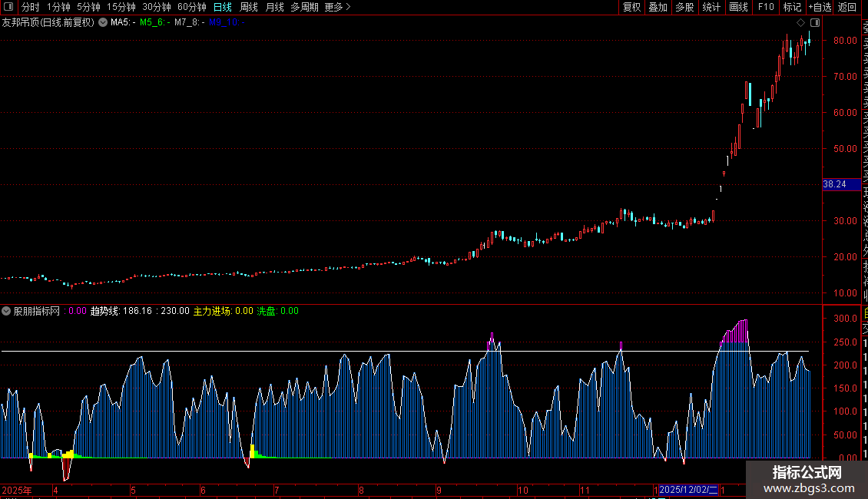Open dropdown circle next to 友邦吊顶 title
Image resolution: width=868 pixels, height=499 pixels.
pos(103,22)
